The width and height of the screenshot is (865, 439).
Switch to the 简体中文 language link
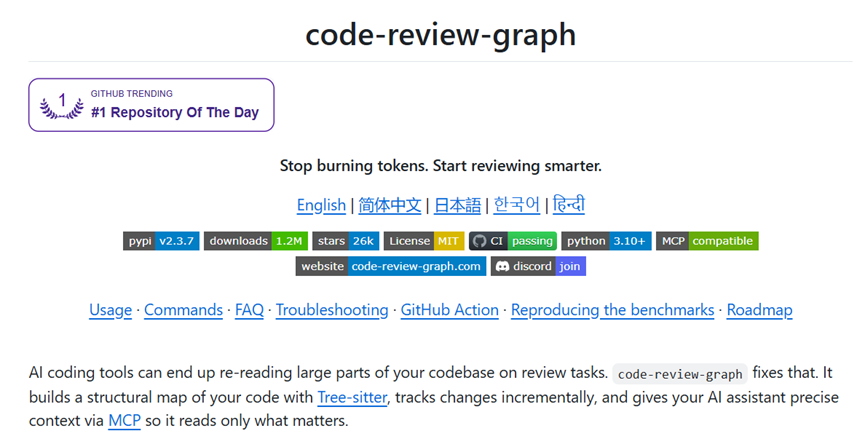389,205
